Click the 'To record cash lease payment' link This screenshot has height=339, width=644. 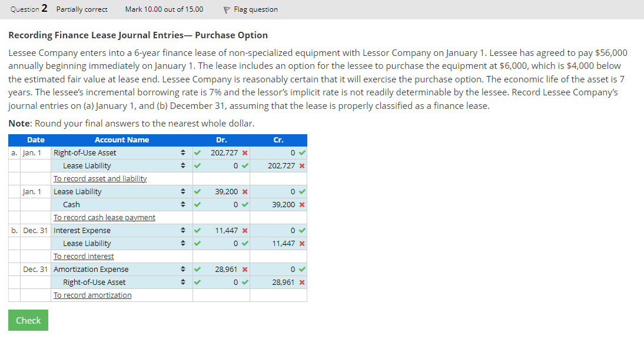click(104, 217)
